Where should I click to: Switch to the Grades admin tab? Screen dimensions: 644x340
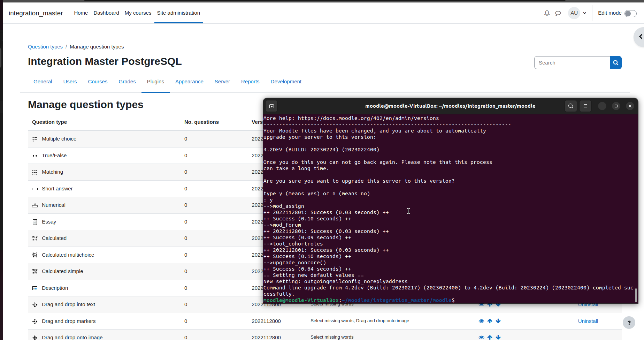point(127,82)
